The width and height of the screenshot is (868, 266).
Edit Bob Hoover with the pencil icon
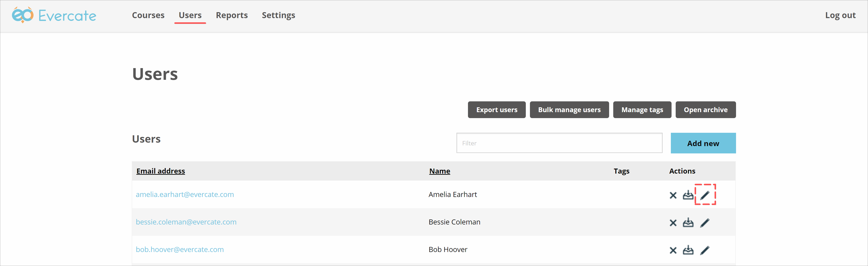(705, 250)
